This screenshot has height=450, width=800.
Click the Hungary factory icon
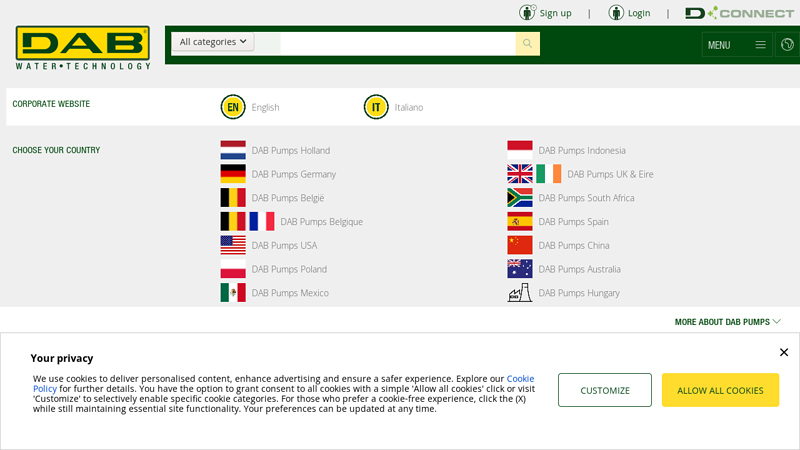(520, 293)
